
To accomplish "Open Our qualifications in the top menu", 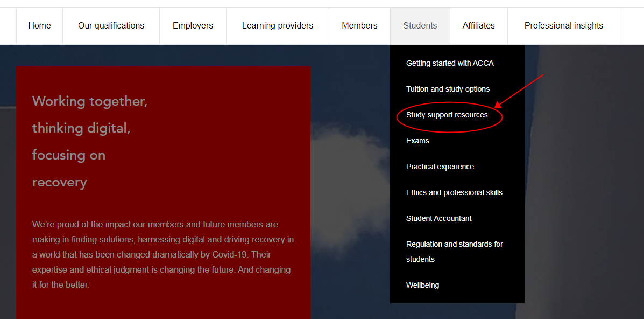I will click(x=111, y=26).
